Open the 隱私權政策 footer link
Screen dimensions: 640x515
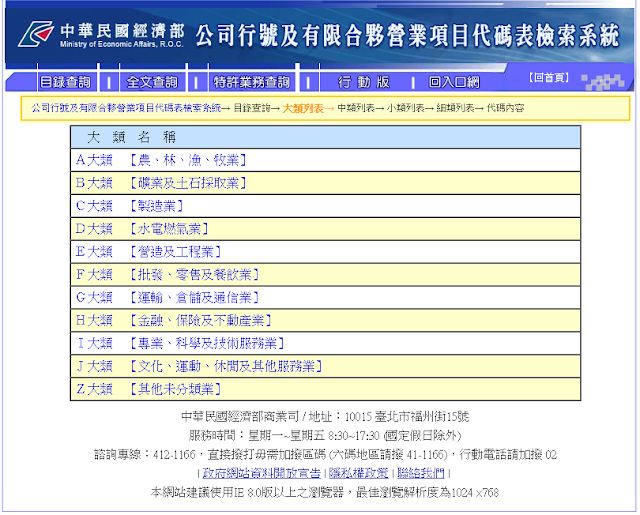(x=358, y=473)
